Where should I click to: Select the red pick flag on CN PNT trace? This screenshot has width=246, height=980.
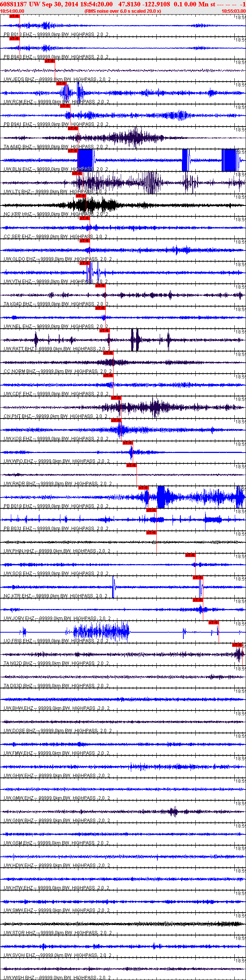tap(116, 398)
